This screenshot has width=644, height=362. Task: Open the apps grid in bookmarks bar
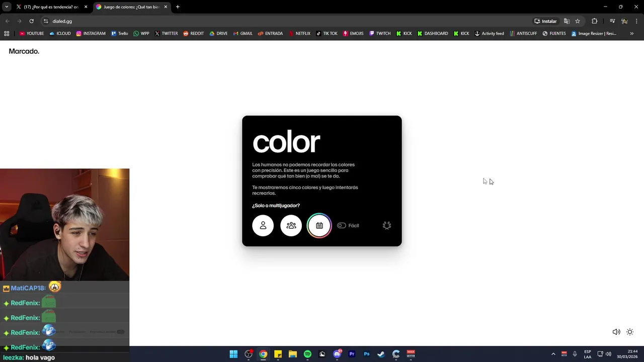point(7,34)
